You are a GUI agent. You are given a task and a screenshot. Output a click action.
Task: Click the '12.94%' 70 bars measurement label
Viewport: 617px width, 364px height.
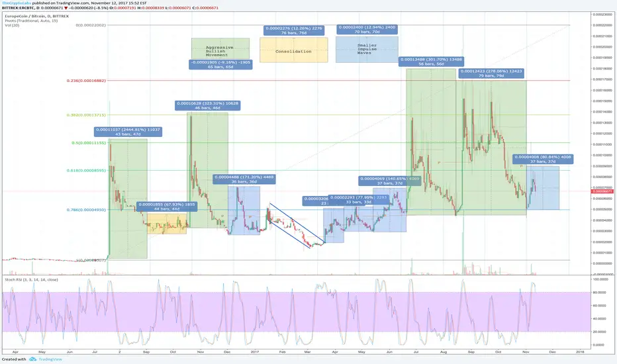367,30
